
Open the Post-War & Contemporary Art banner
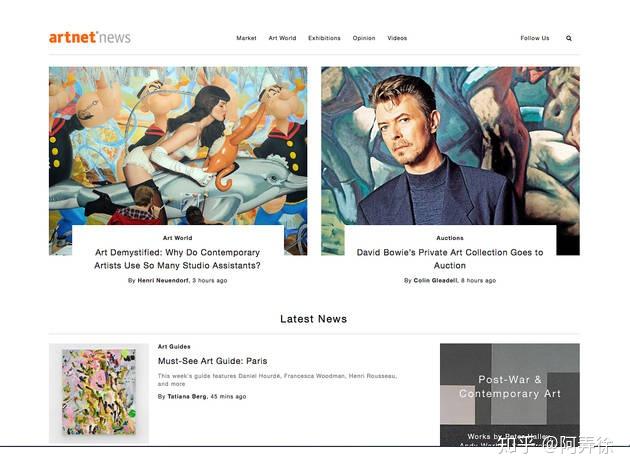point(510,394)
